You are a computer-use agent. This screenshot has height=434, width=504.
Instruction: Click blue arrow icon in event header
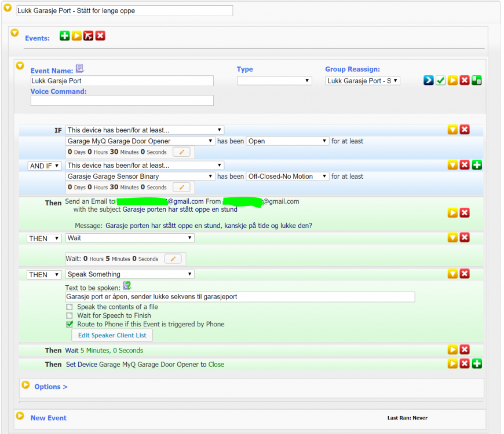[x=428, y=80]
